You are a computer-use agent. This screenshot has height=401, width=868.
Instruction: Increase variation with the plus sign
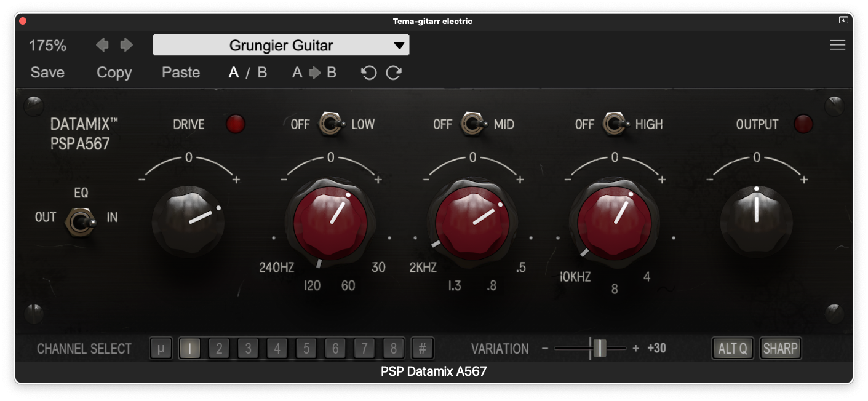(x=635, y=349)
